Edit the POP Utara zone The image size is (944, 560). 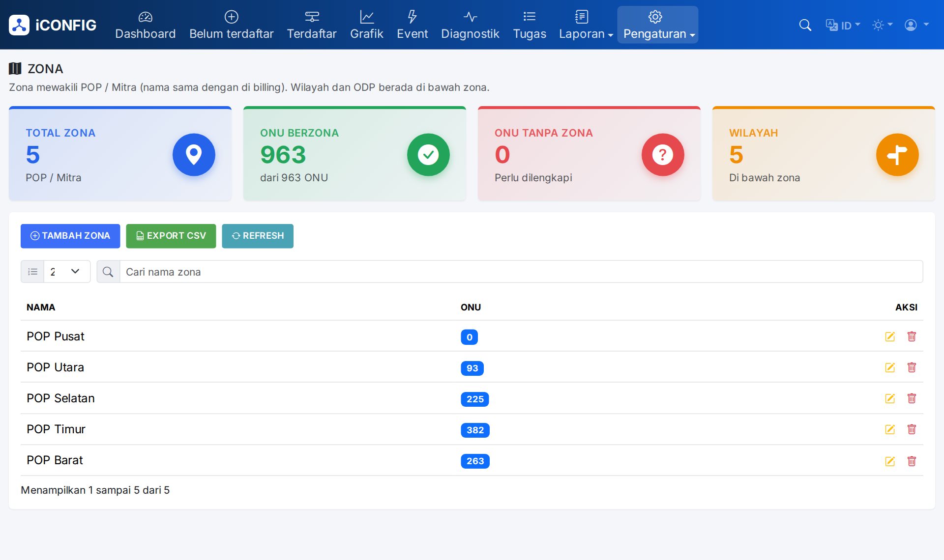890,367
